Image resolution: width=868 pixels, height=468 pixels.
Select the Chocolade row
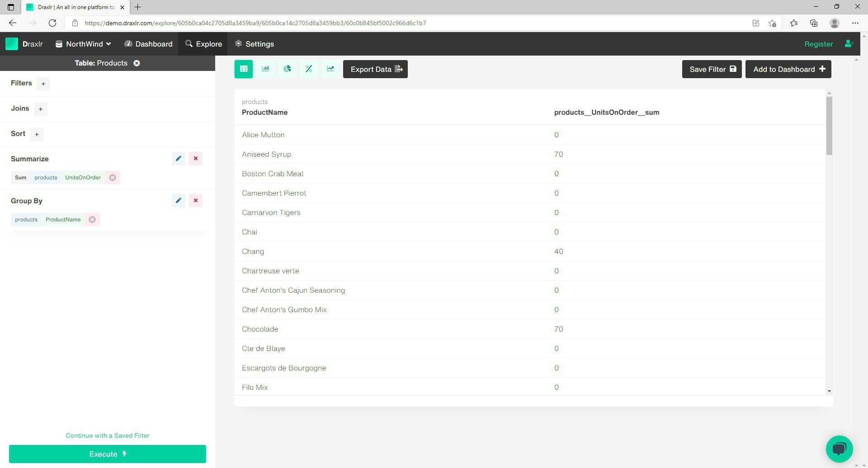[530, 329]
